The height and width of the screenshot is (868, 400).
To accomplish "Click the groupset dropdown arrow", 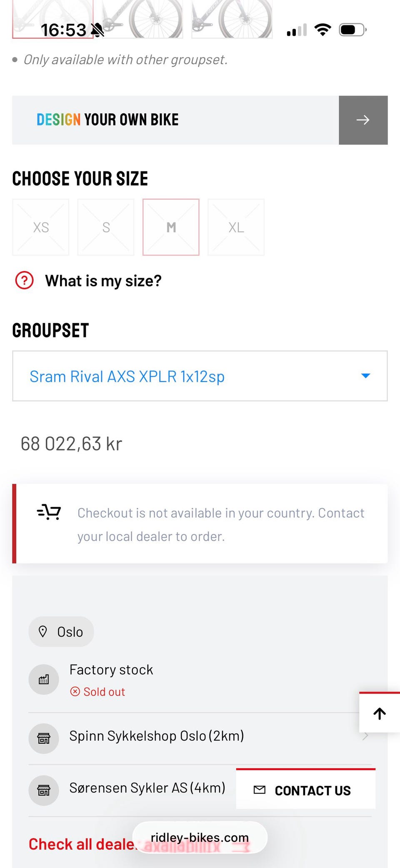I will click(x=365, y=376).
